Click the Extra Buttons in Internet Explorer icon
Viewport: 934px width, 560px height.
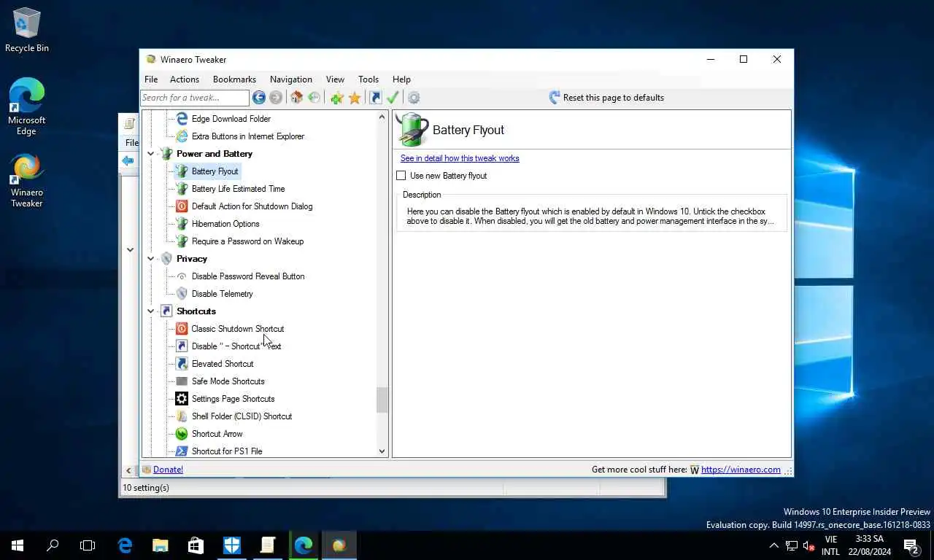point(182,136)
